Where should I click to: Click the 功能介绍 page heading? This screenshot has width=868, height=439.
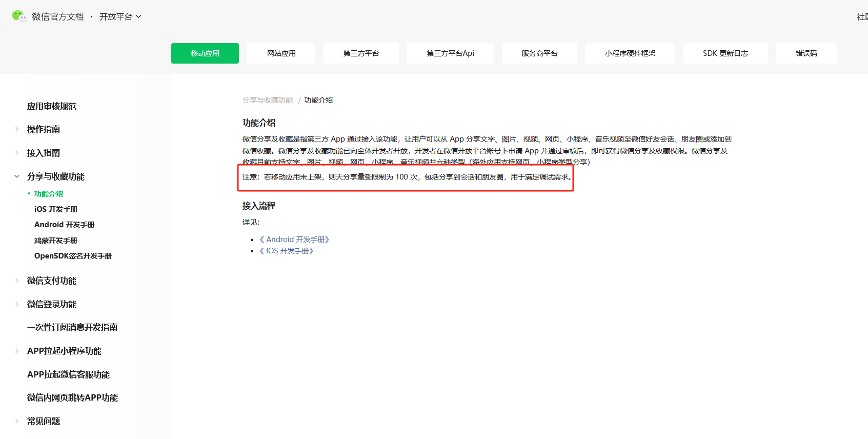[259, 123]
